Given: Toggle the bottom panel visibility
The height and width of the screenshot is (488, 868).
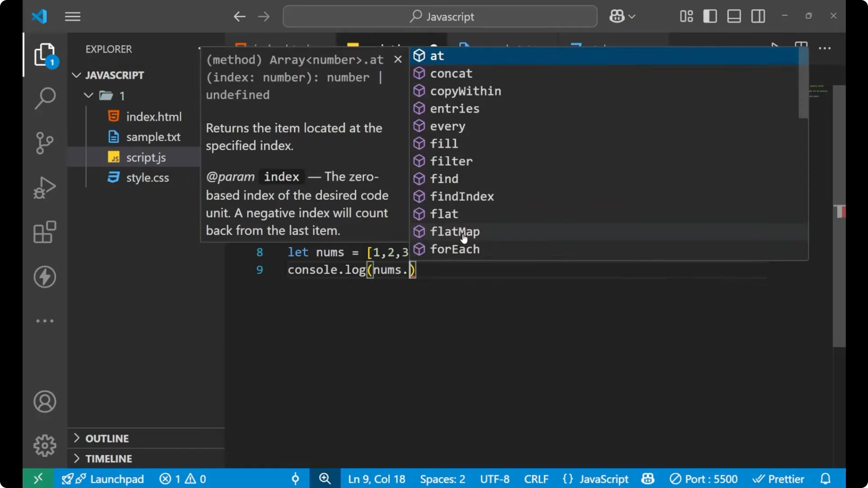Looking at the screenshot, I should click(734, 16).
